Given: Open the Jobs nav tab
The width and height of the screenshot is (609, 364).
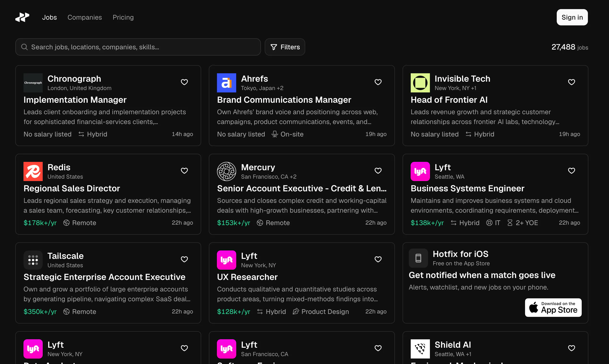Looking at the screenshot, I should pyautogui.click(x=49, y=17).
